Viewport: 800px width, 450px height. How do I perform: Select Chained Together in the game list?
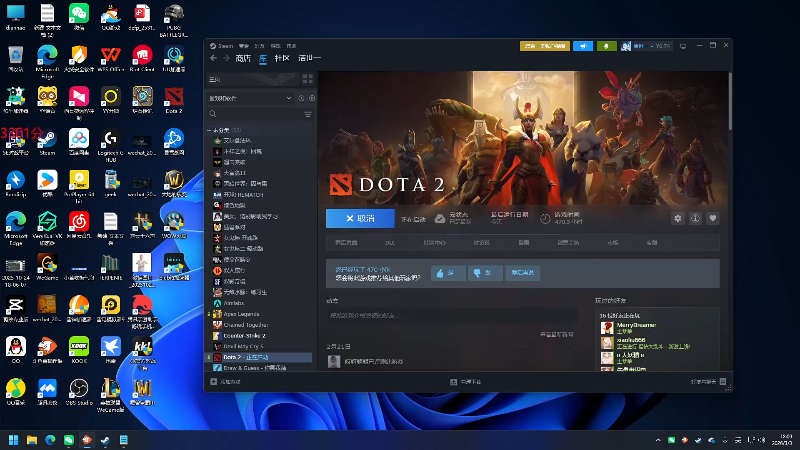245,325
